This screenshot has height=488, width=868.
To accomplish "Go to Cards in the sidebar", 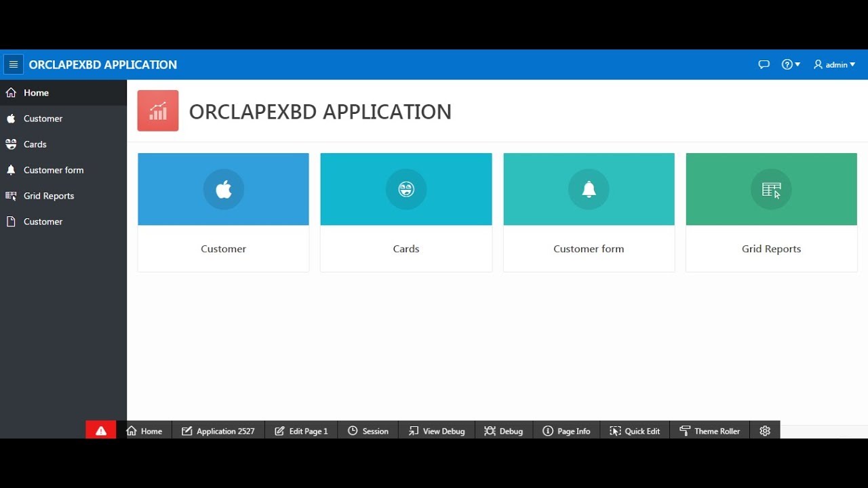I will (x=63, y=144).
